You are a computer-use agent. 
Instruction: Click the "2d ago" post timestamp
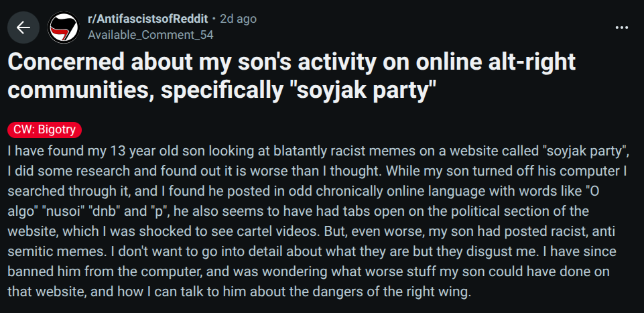238,19
